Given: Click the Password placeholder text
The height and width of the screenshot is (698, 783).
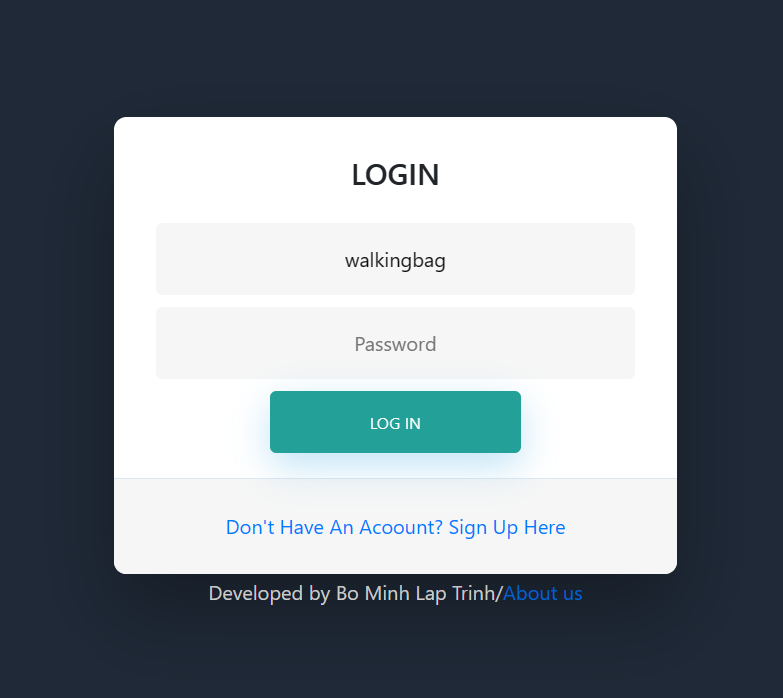Looking at the screenshot, I should coord(395,344).
